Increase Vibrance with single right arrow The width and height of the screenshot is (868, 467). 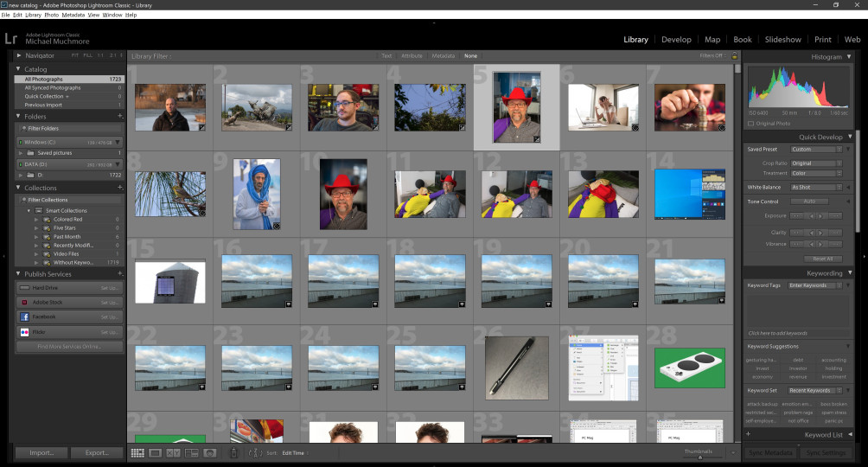(x=821, y=244)
